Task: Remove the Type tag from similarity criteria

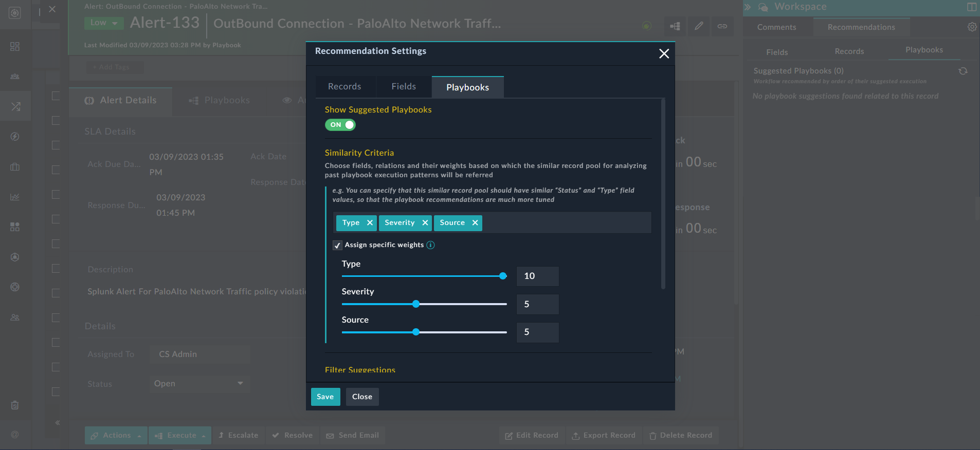Action: (x=370, y=222)
